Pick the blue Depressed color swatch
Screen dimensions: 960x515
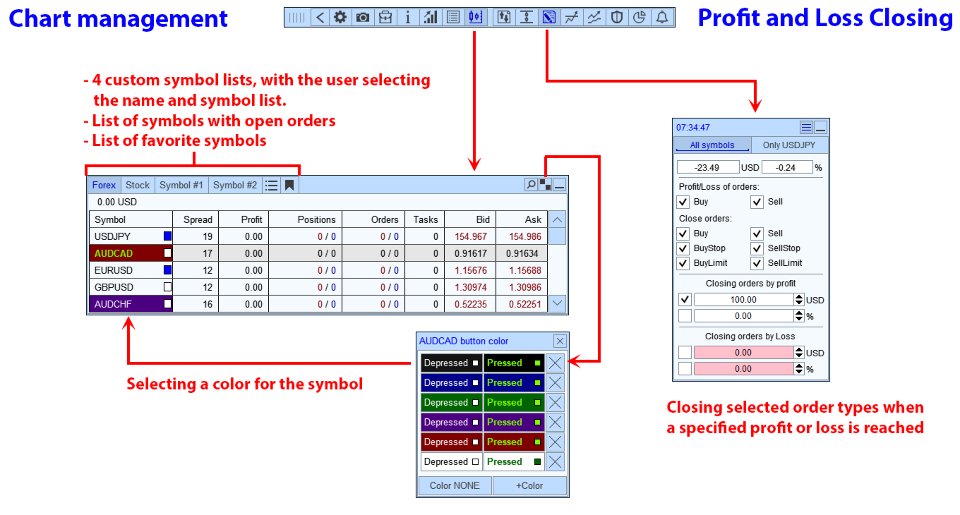pyautogui.click(x=451, y=383)
